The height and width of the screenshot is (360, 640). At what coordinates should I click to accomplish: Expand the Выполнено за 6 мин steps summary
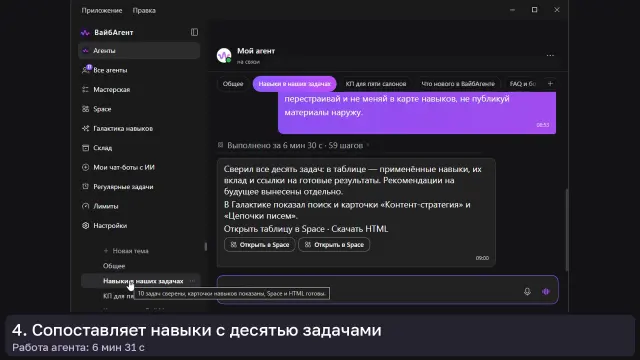click(x=295, y=145)
